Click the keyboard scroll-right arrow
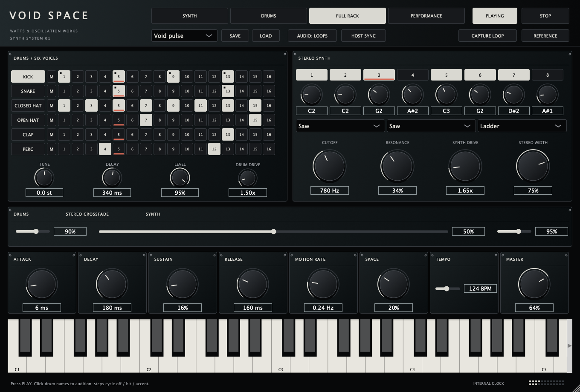The image size is (580, 392). tap(569, 346)
